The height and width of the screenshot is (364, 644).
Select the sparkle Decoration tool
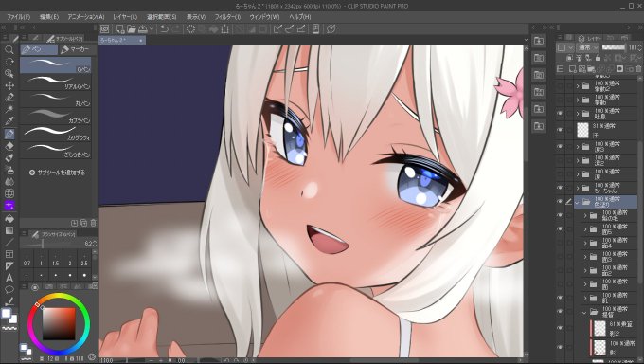[x=9, y=205]
